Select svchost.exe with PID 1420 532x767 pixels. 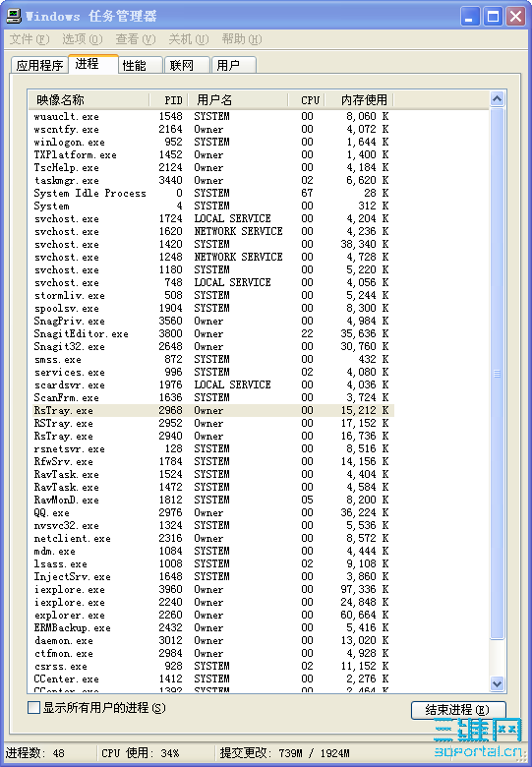tap(213, 244)
